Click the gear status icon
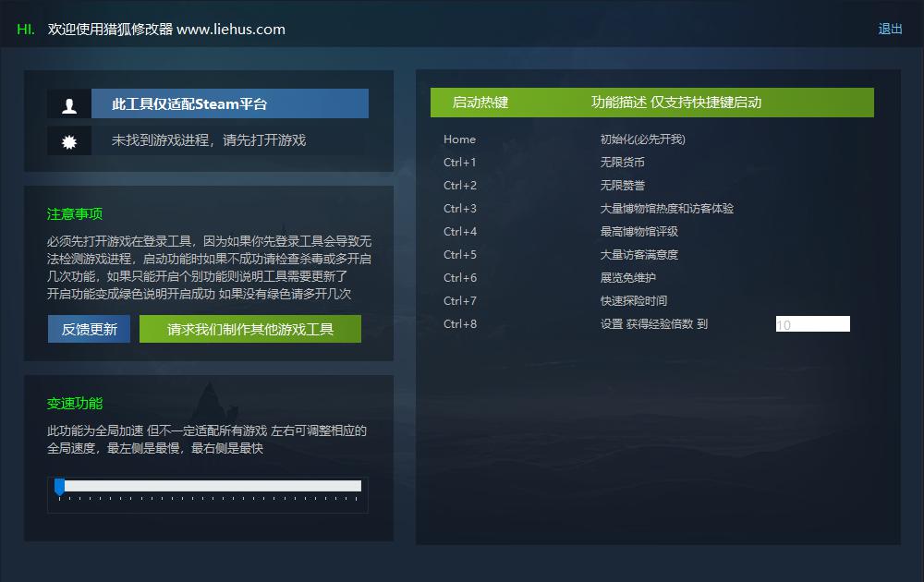 coord(69,141)
